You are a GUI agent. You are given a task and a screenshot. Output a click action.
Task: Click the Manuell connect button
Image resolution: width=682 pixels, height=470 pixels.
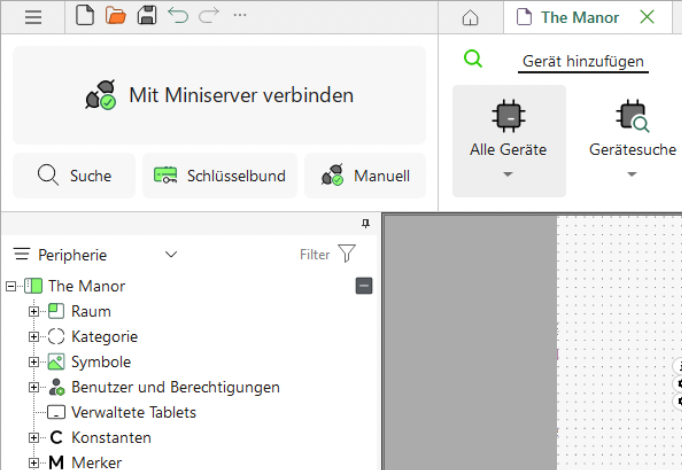(365, 176)
